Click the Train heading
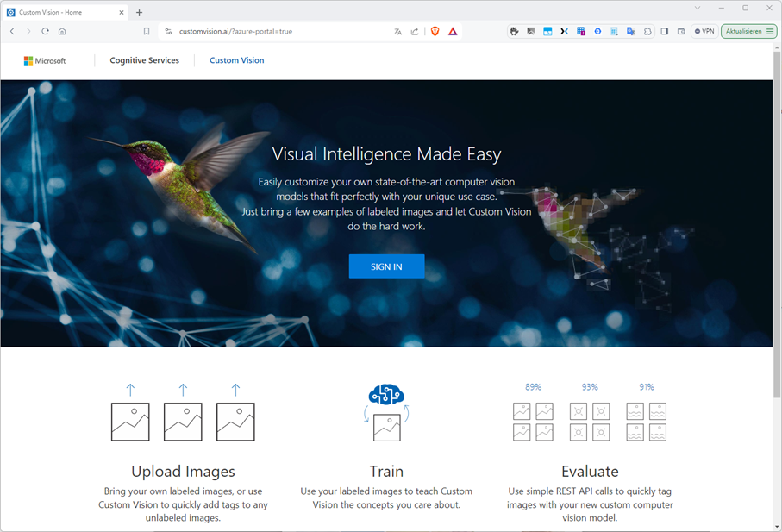This screenshot has width=782, height=532. pyautogui.click(x=386, y=471)
